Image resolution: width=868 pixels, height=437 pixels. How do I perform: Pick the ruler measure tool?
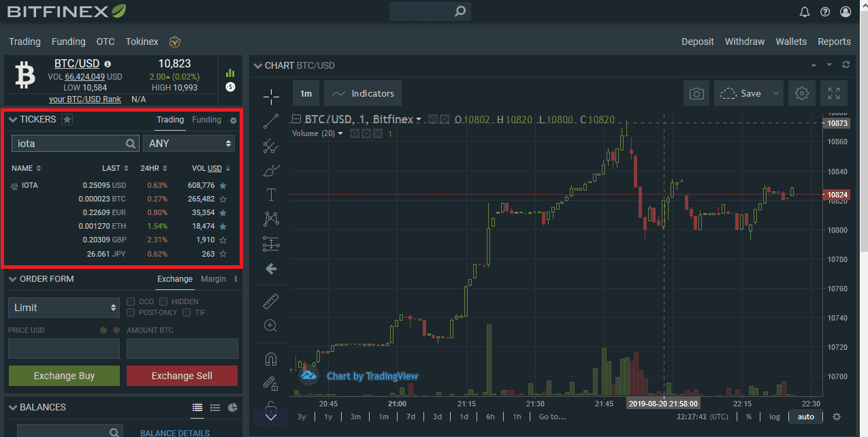[271, 301]
